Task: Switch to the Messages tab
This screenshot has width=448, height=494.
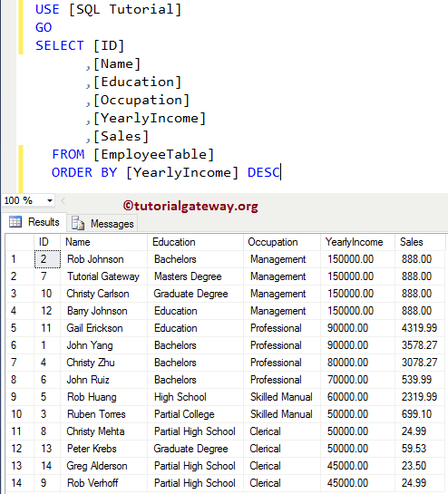Action: pos(102,224)
